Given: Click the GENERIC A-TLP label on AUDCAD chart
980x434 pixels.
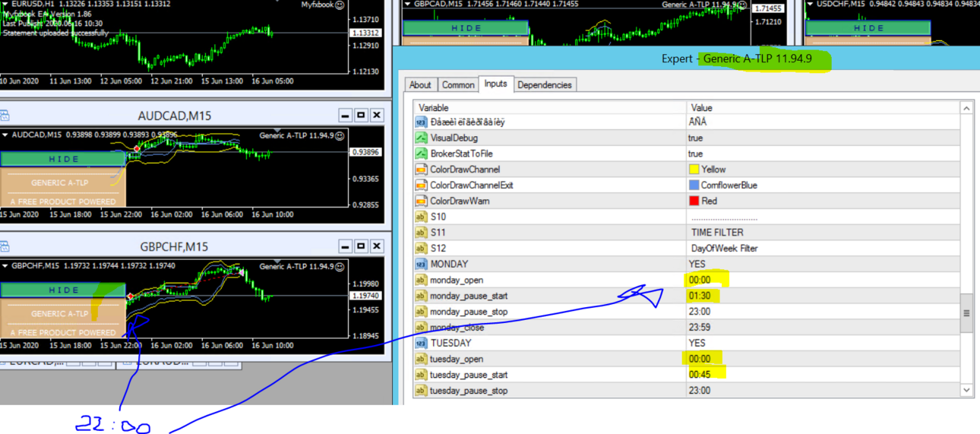Looking at the screenshot, I should click(x=59, y=182).
